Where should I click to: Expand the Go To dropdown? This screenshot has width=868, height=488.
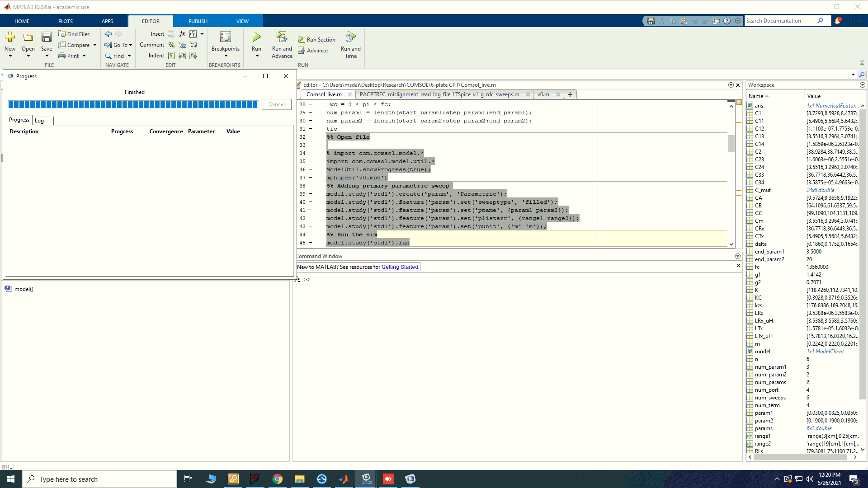pos(131,45)
